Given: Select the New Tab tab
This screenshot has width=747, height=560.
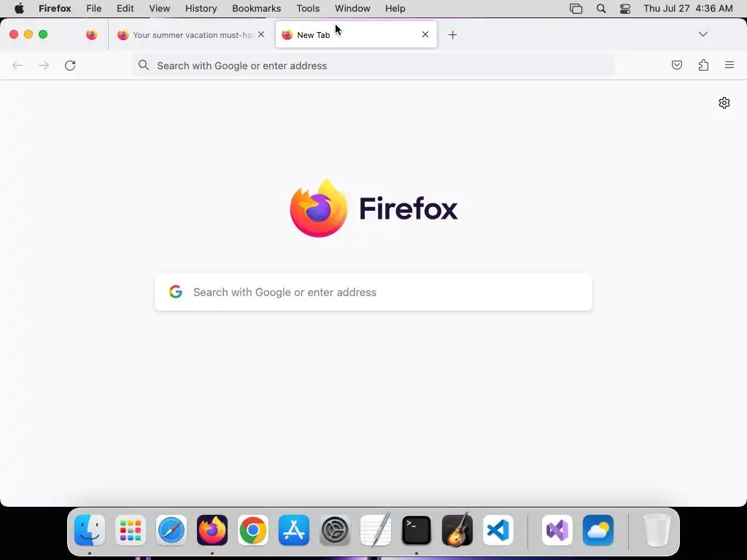Looking at the screenshot, I should [356, 35].
